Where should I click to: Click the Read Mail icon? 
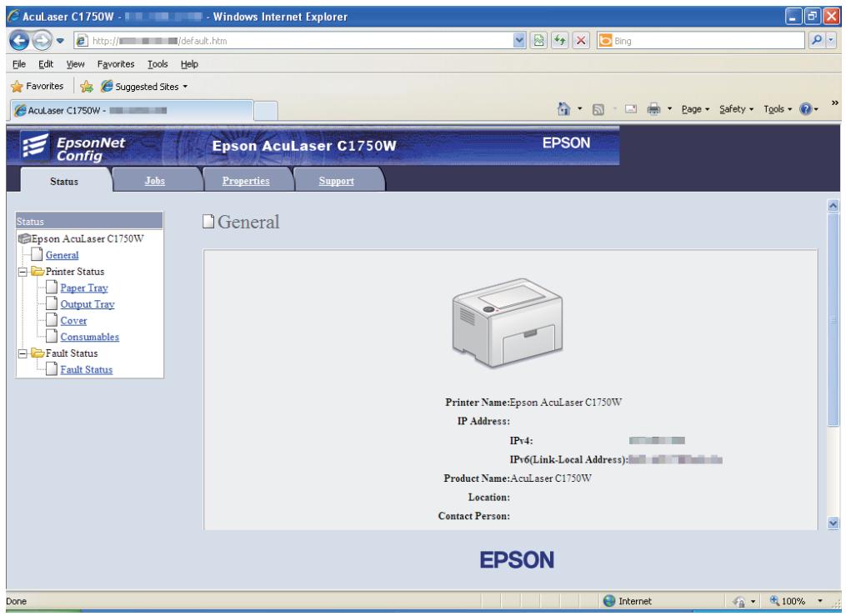tap(631, 109)
